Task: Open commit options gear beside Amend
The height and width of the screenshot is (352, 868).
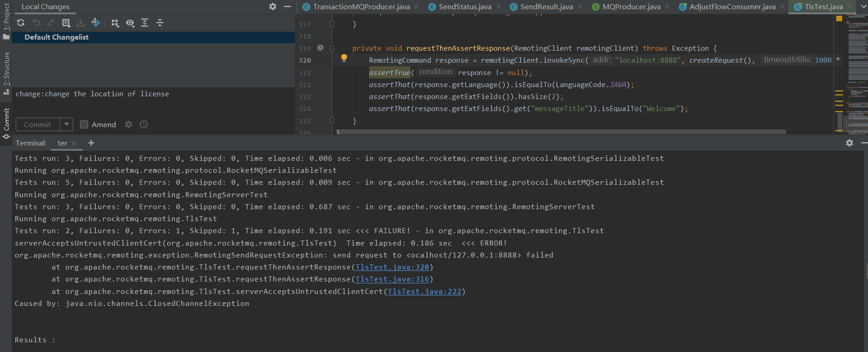Action: [129, 124]
